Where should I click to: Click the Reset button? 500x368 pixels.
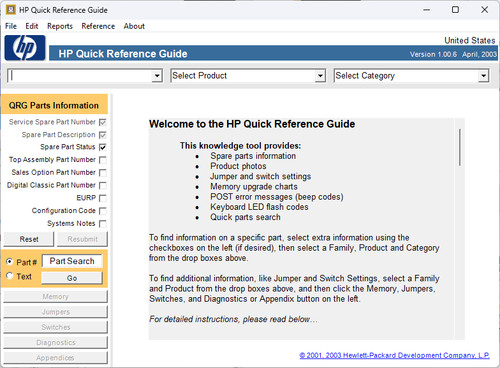pos(29,239)
